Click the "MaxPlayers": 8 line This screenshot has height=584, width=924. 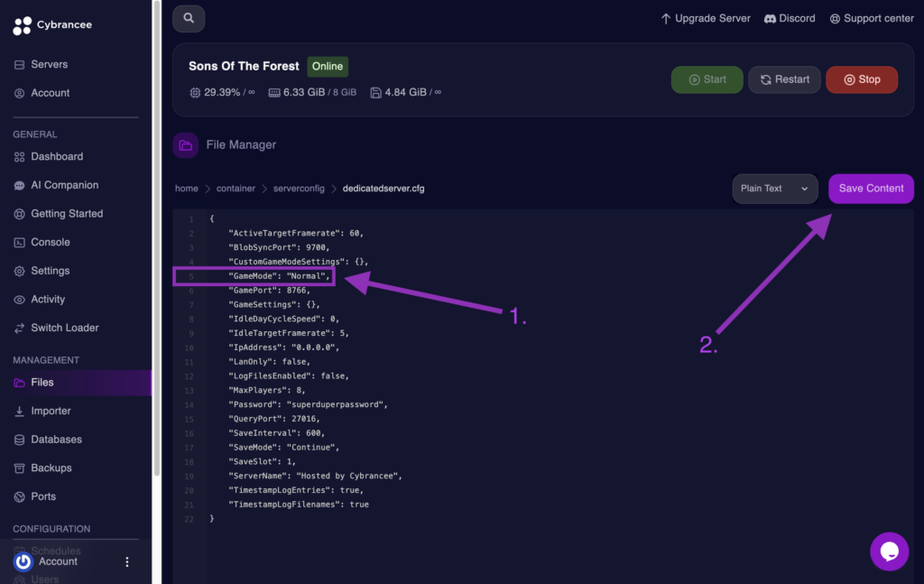pyautogui.click(x=267, y=390)
